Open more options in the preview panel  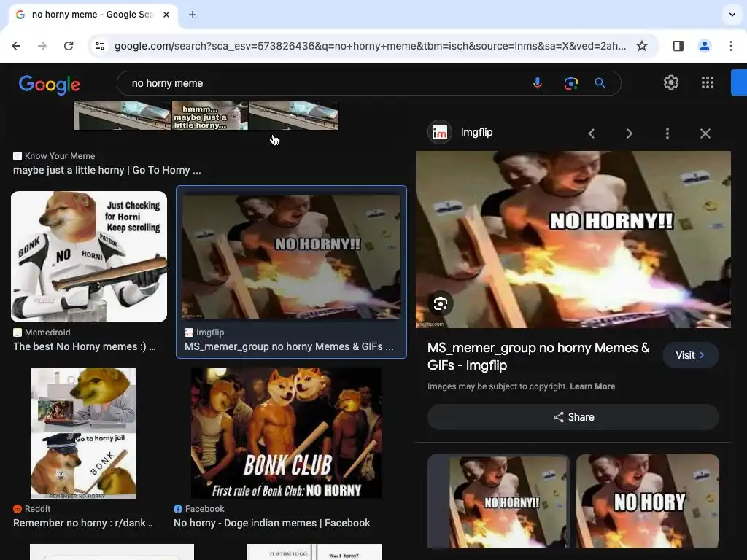(x=667, y=133)
